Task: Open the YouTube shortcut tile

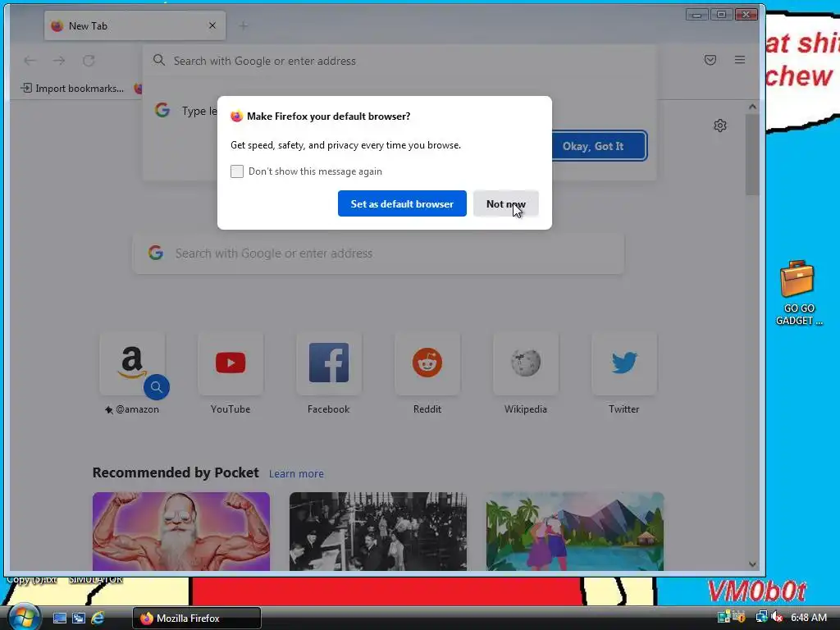Action: (x=231, y=363)
